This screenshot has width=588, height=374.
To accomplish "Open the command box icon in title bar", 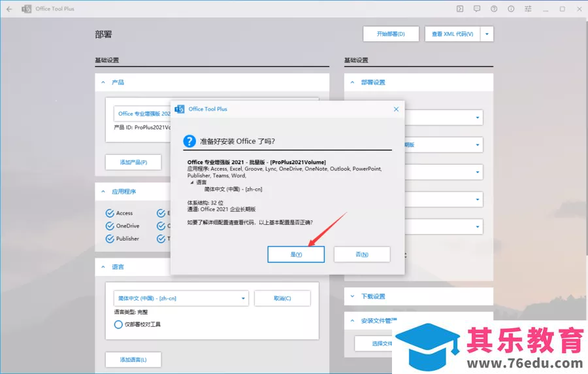I will click(x=460, y=8).
